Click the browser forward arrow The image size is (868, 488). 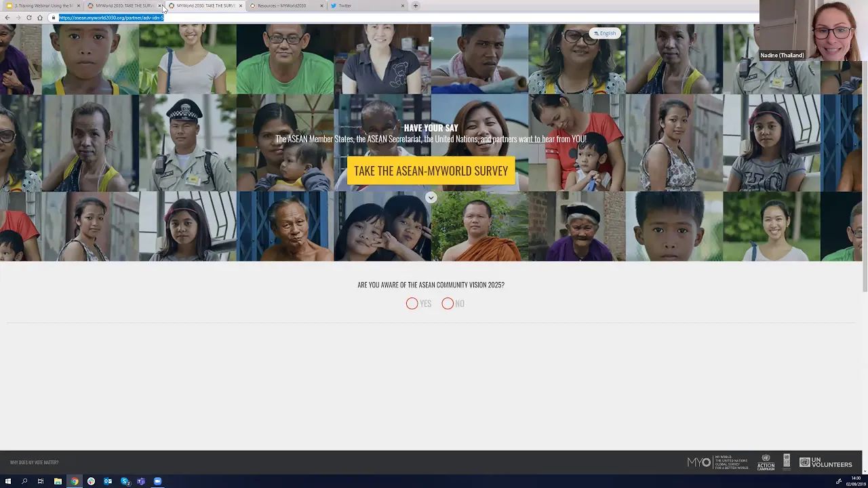(18, 18)
